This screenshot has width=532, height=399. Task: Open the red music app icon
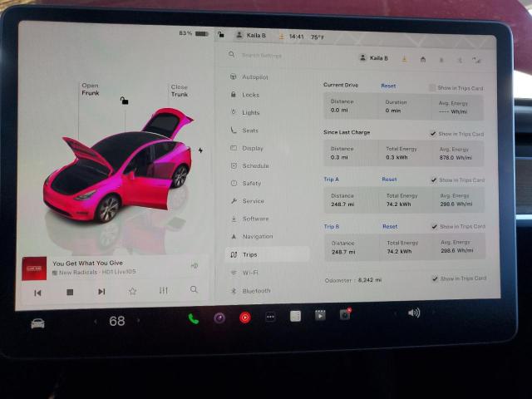coord(245,317)
